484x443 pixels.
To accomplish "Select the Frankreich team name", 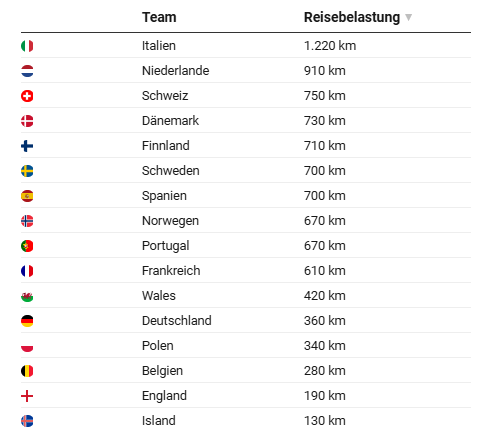I will coord(171,271).
